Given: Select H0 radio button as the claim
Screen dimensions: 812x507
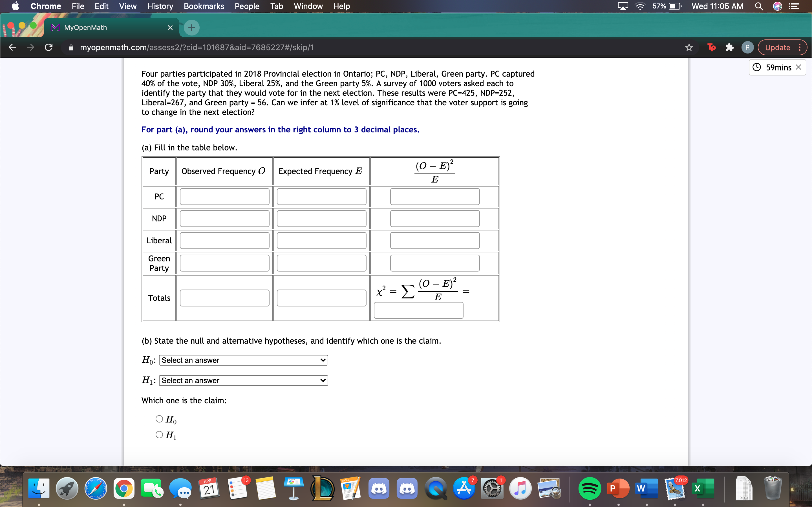Looking at the screenshot, I should coord(160,418).
